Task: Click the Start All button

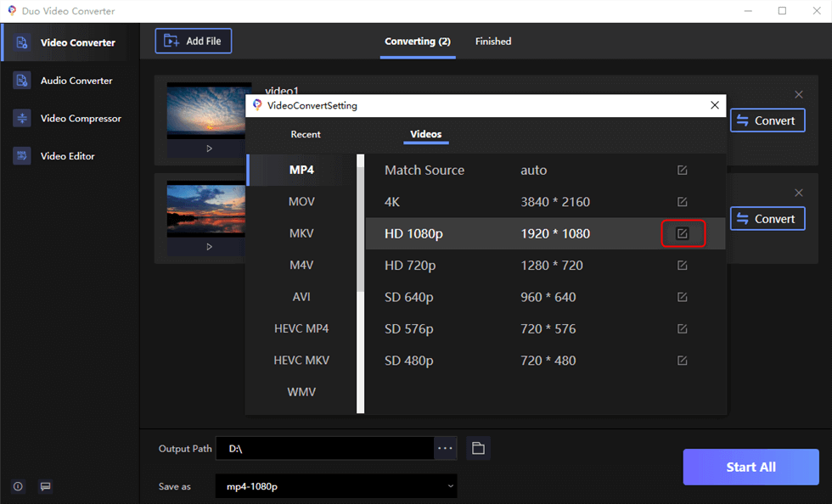Action: [750, 467]
